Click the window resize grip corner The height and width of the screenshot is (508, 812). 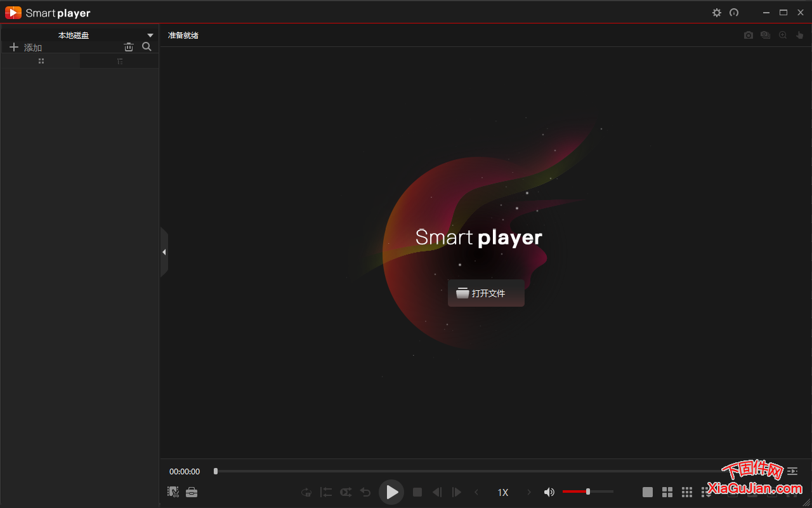[807, 503]
